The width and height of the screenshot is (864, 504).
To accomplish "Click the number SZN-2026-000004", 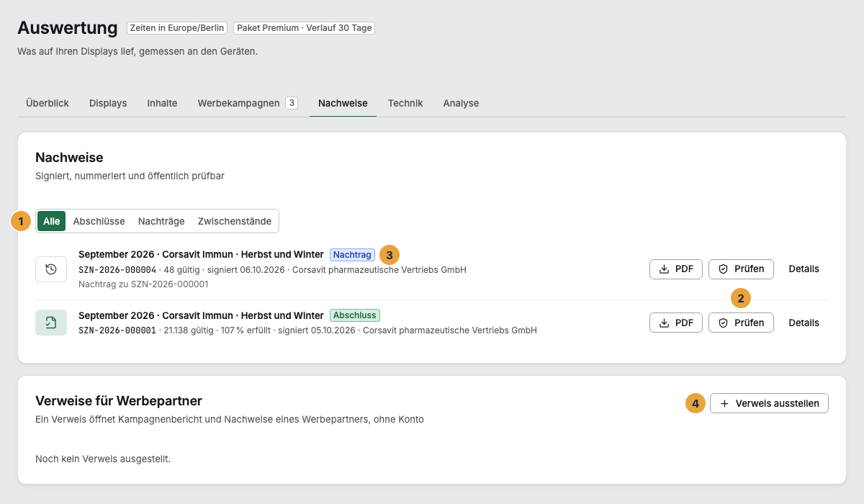I will pos(117,270).
